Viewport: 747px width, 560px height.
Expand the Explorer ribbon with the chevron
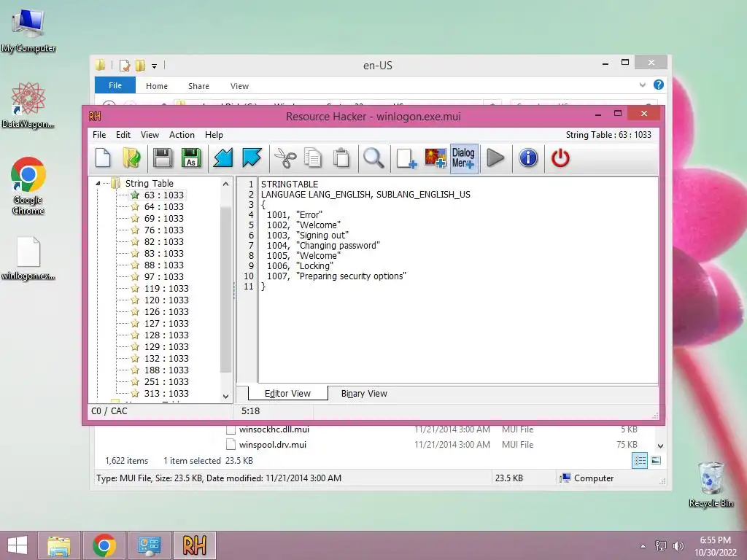click(642, 85)
